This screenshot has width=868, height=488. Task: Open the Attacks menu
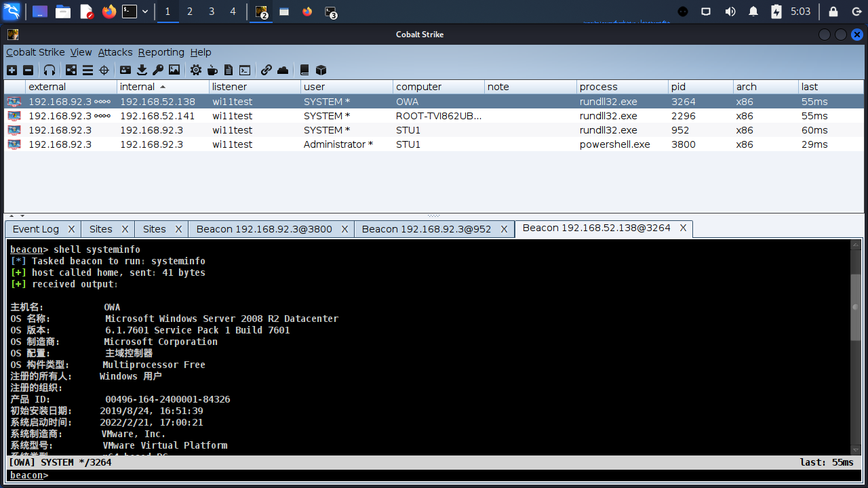coord(115,52)
